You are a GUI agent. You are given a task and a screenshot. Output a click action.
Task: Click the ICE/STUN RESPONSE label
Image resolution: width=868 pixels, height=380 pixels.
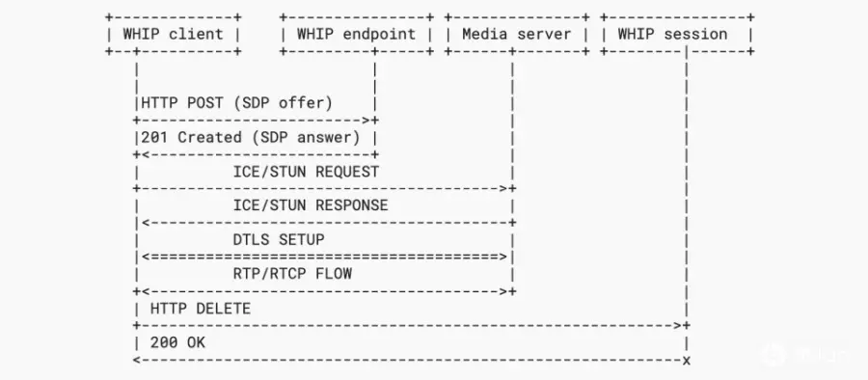point(311,205)
